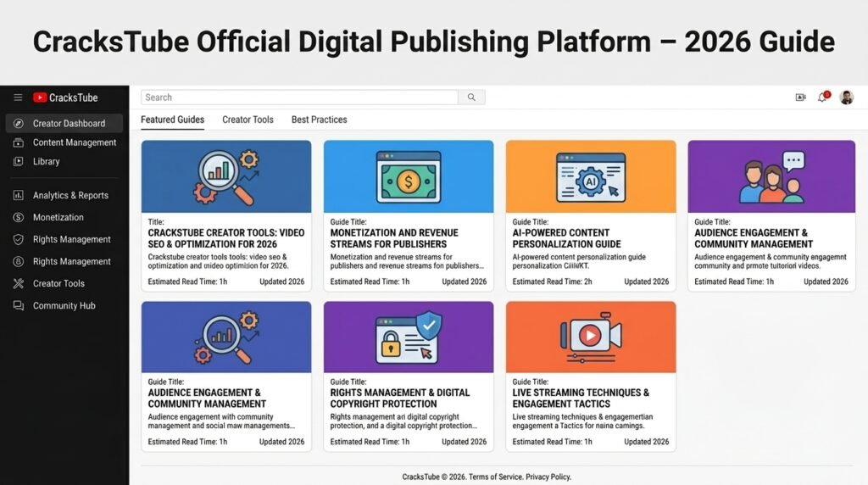Open the Terms of Service link

click(495, 477)
